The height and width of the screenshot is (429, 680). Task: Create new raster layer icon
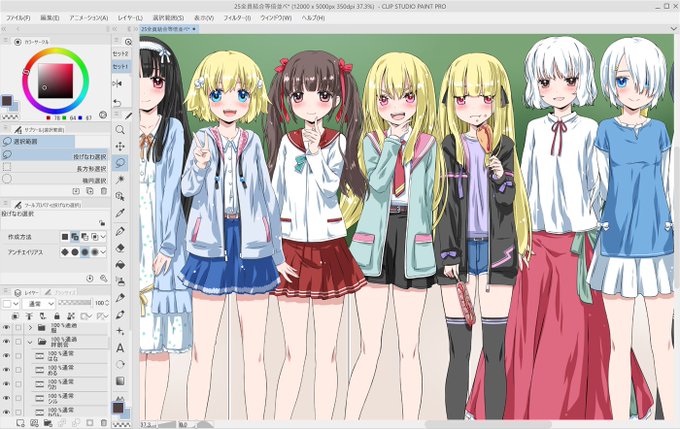point(20,422)
